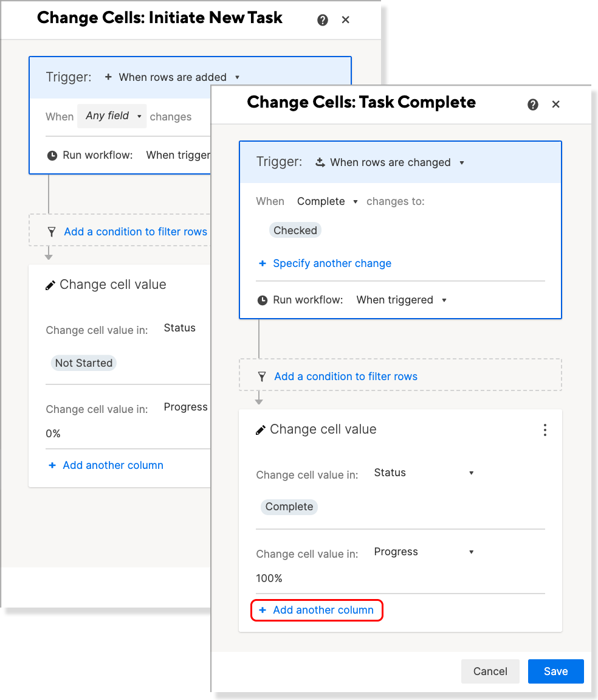Open the When triggered run workflow dropdown
The width and height of the screenshot is (598, 700).
tap(401, 300)
